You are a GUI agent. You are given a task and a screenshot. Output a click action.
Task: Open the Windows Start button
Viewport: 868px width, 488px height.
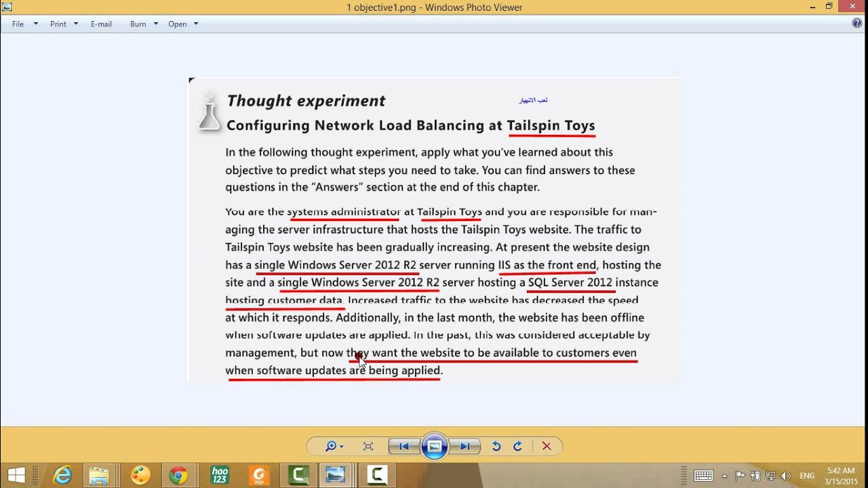(x=17, y=475)
